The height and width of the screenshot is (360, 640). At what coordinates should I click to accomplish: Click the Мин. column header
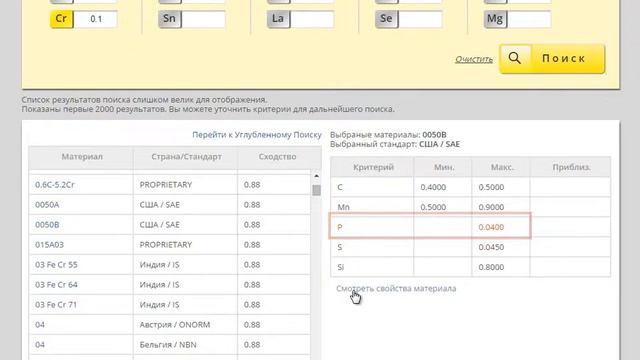[x=444, y=167]
